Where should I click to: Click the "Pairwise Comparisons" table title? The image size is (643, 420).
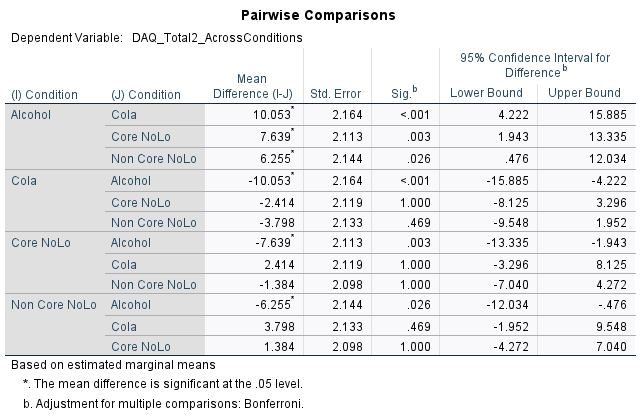coord(318,16)
